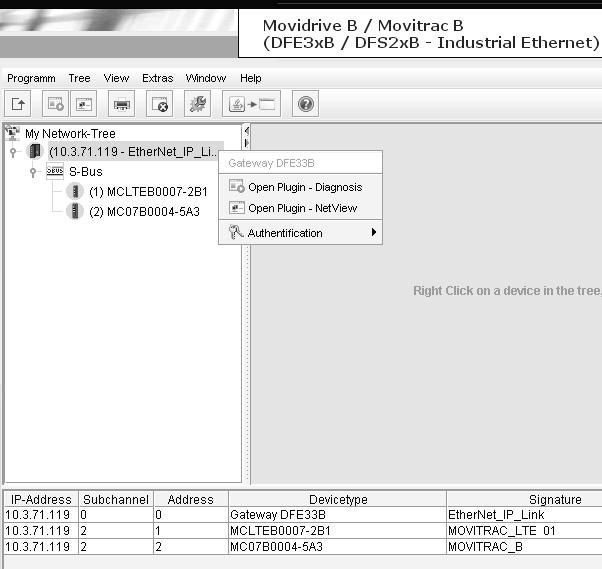Click the help question mark icon
Viewport: 602px width, 569px height.
[306, 104]
